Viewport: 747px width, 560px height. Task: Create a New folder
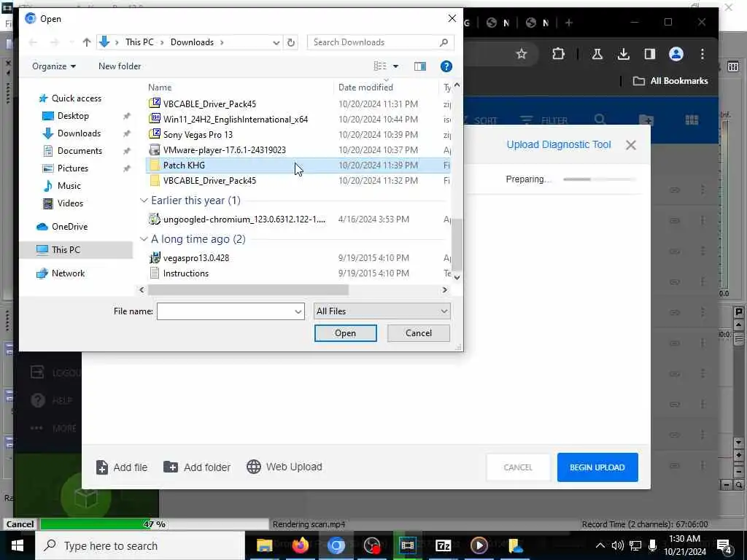[x=120, y=66]
